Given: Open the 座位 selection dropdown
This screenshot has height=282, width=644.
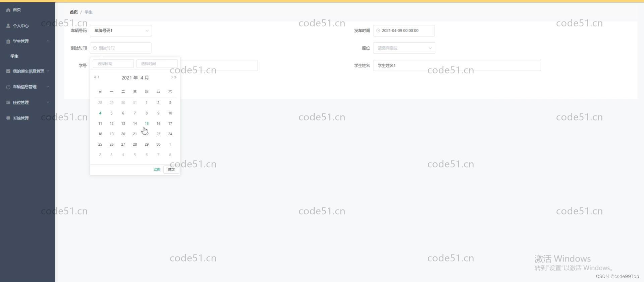Looking at the screenshot, I should pyautogui.click(x=404, y=48).
